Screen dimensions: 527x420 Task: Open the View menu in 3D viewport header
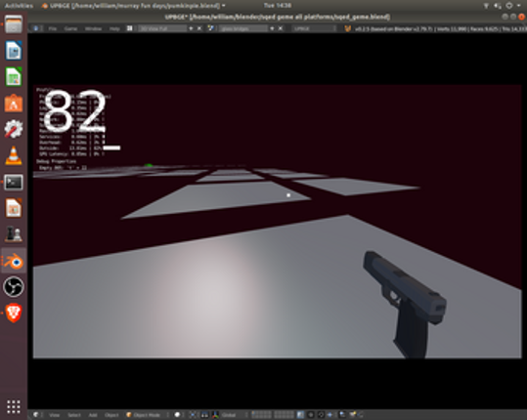point(54,415)
